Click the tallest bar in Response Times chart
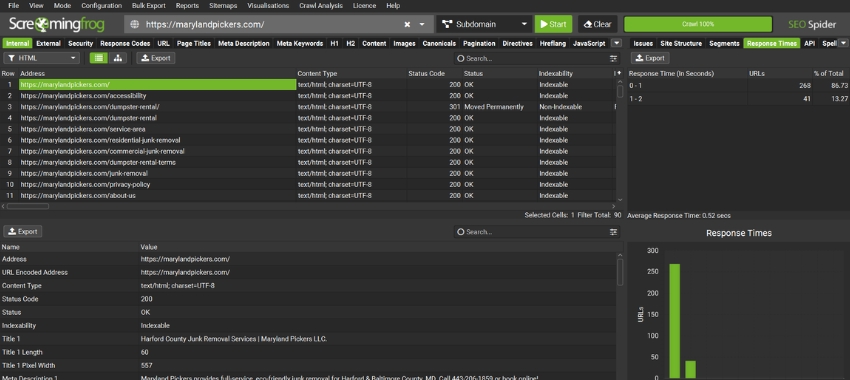The height and width of the screenshot is (380, 850). [674, 321]
